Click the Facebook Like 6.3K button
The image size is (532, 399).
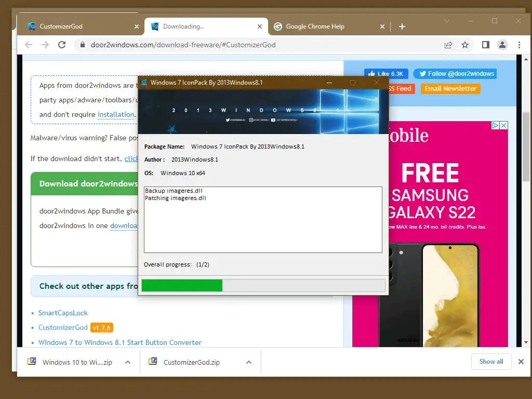[387, 74]
